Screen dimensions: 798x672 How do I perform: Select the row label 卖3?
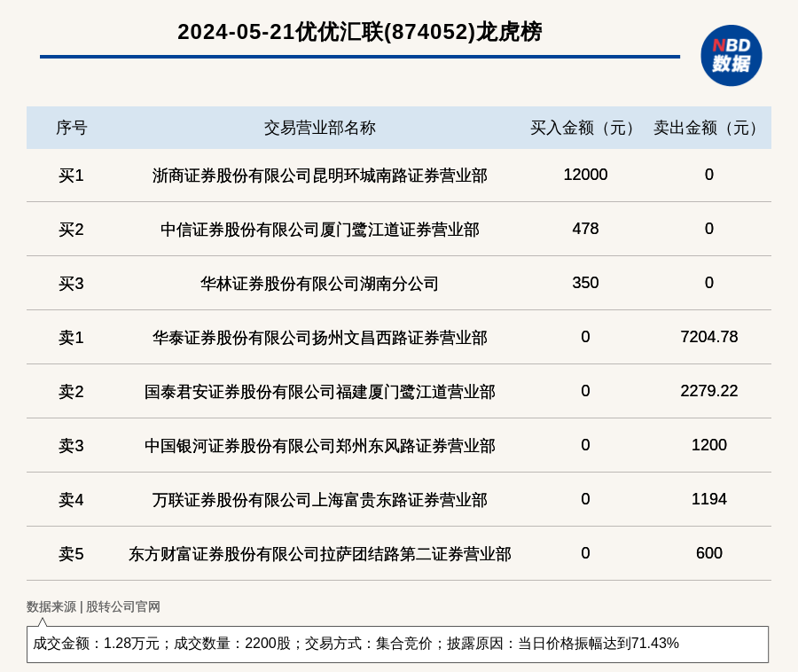(71, 446)
